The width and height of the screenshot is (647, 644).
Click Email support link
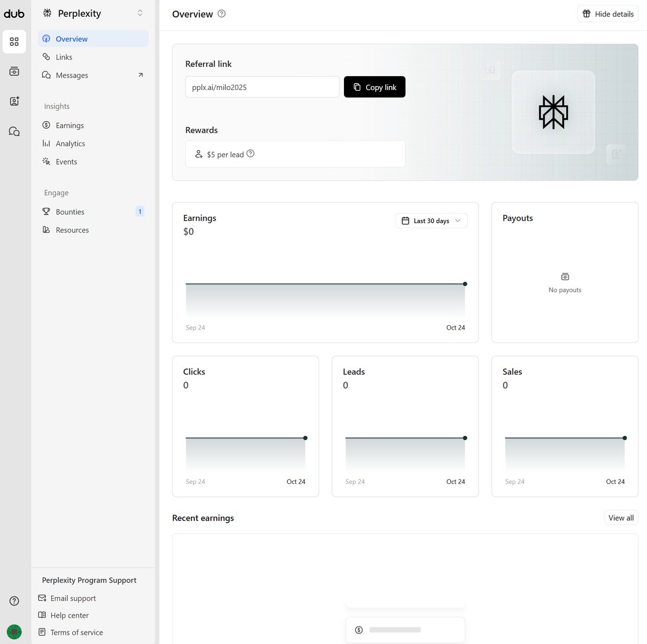[x=73, y=598]
